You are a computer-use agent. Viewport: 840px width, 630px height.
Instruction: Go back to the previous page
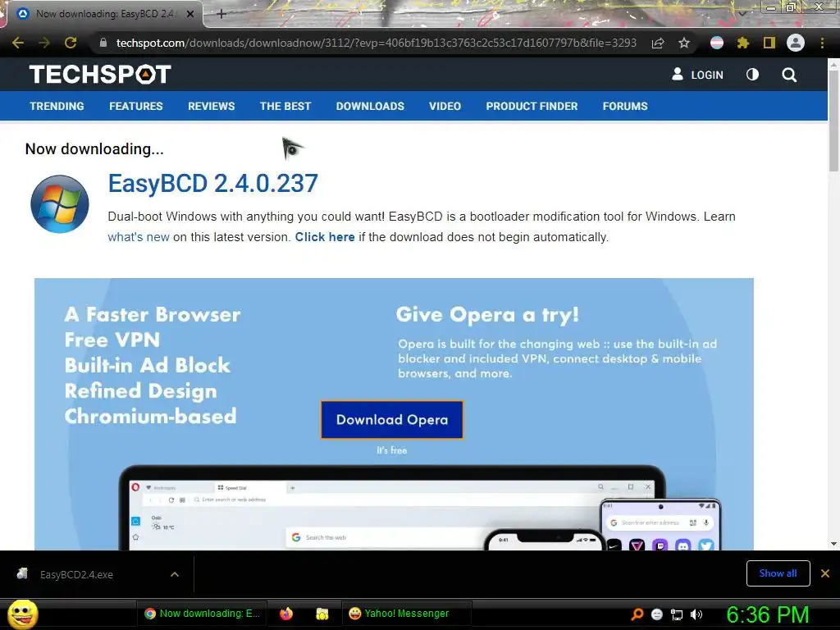pos(18,43)
